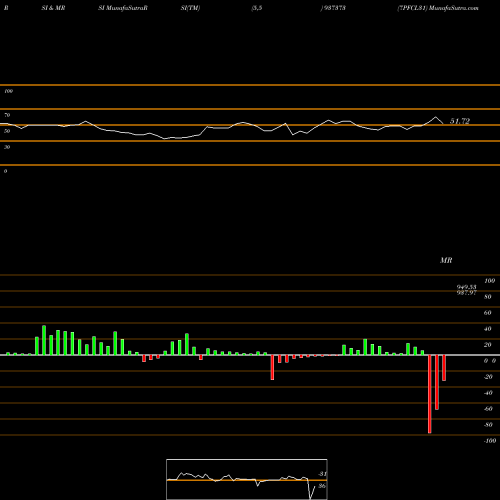Image resolution: width=500 pixels, height=500 pixels.
Task: Click the 100 label on the MR axis
Action: tap(489, 281)
